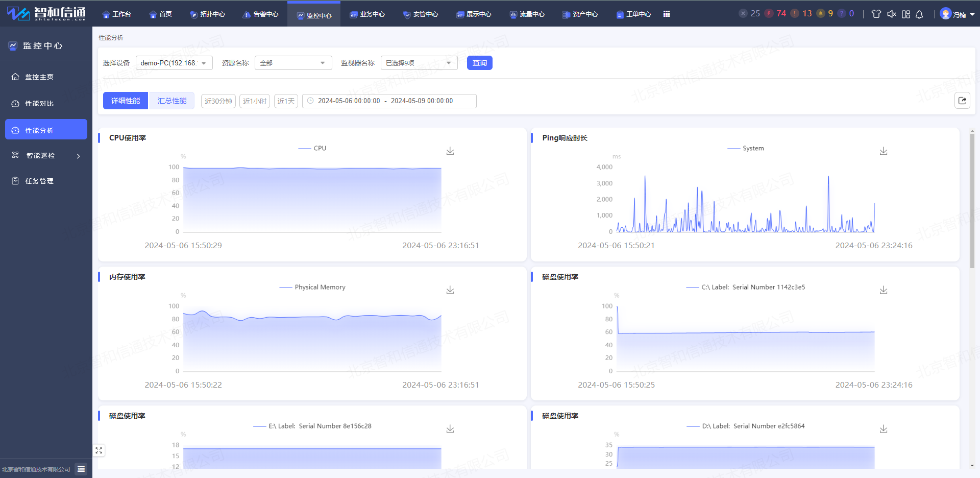Click the orange exclamation alarm counter 13
This screenshot has height=478, width=980.
(x=801, y=14)
